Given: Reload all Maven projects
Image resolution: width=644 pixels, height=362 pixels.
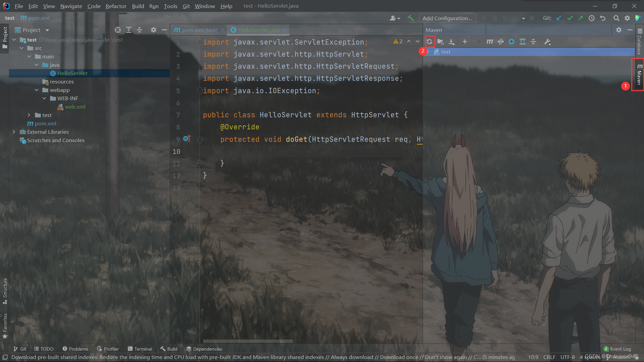Looking at the screenshot, I should 429,42.
